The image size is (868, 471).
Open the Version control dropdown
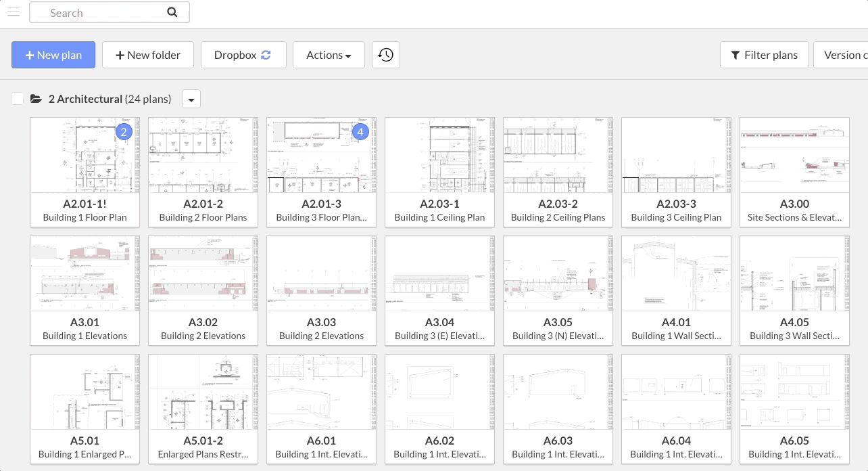pyautogui.click(x=845, y=55)
